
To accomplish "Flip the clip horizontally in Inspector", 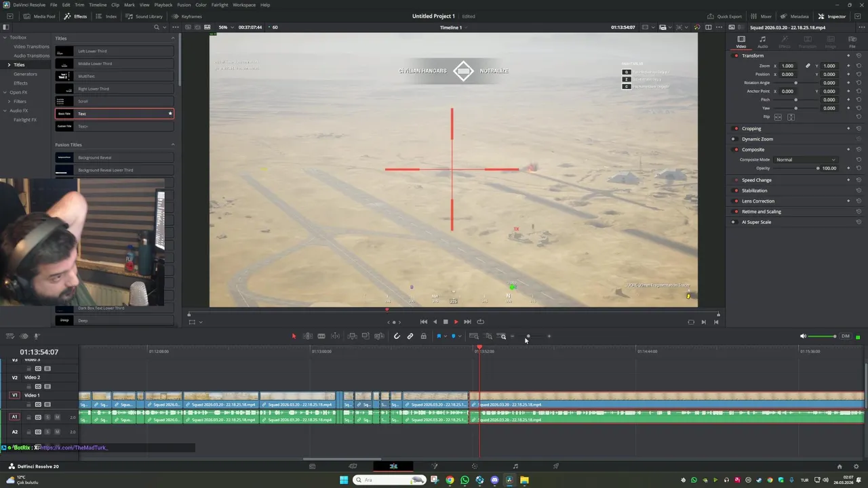I will point(778,117).
